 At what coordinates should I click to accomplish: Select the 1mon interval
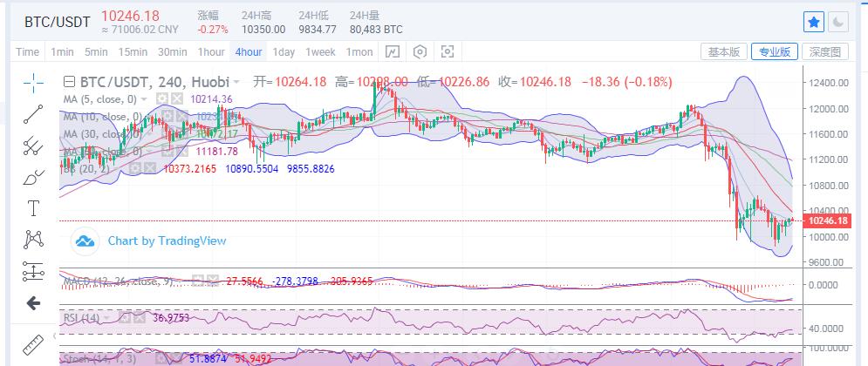click(x=359, y=52)
